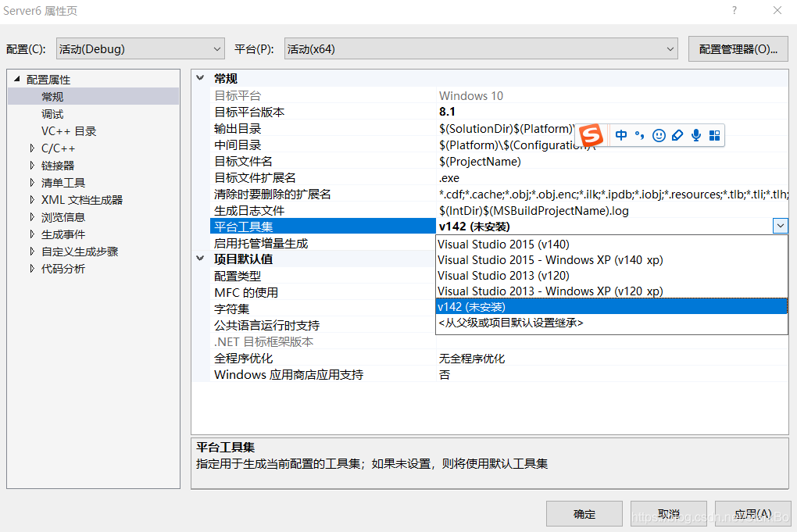Expand the 生成事件 tree node

tap(32, 234)
